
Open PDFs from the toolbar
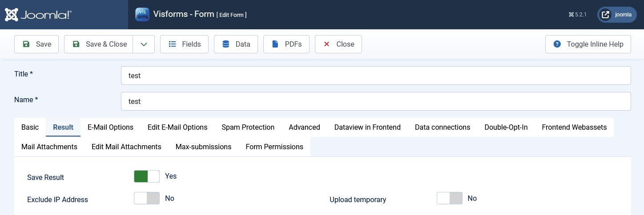point(286,44)
